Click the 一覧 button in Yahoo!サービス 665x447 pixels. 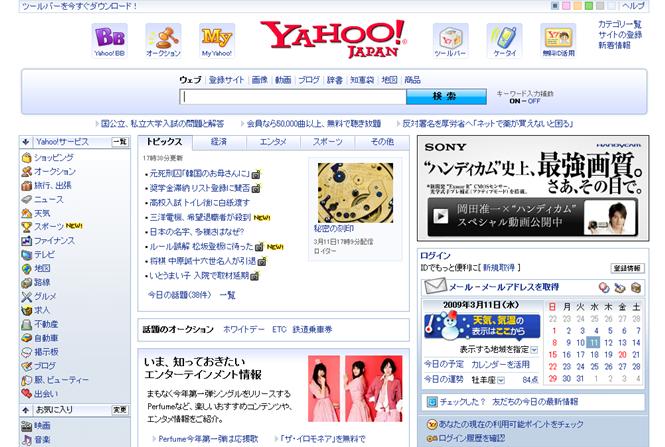coord(120,142)
